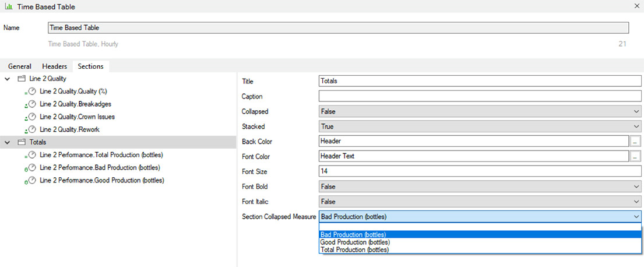Switch to the Headers tab
This screenshot has height=267, width=644.
coord(55,66)
